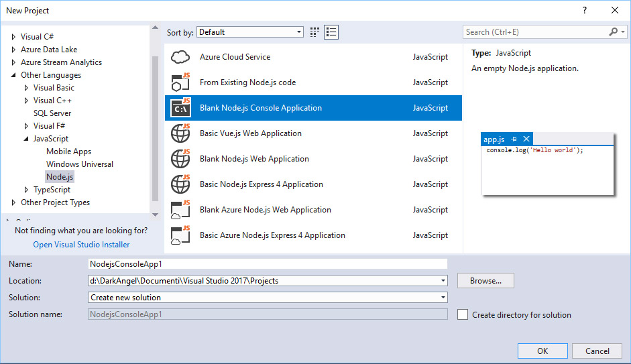Open the Location path dropdown
Image resolution: width=631 pixels, height=364 pixels.
(x=443, y=281)
